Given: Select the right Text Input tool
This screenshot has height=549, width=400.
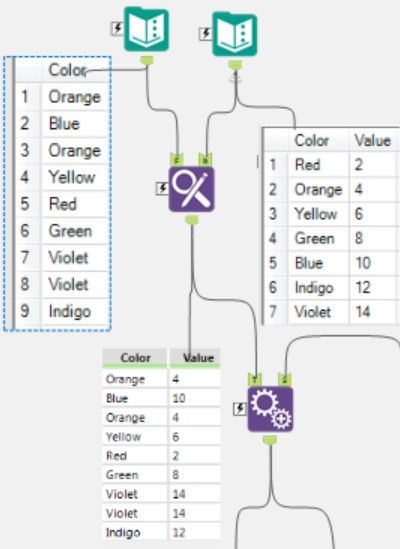Looking at the screenshot, I should coord(235,34).
